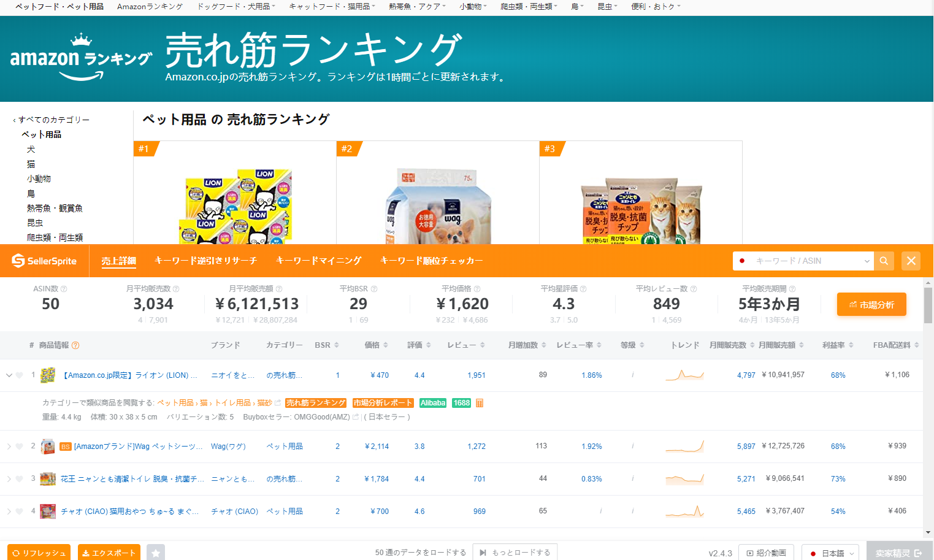Click the 等級 info icon for LION row
The height and width of the screenshot is (560, 934).
click(x=633, y=375)
